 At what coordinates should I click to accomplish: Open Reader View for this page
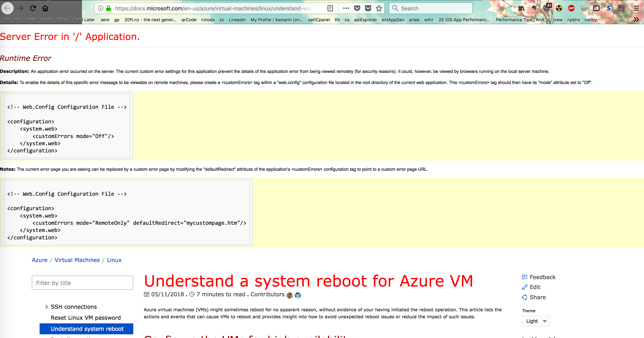pos(330,8)
